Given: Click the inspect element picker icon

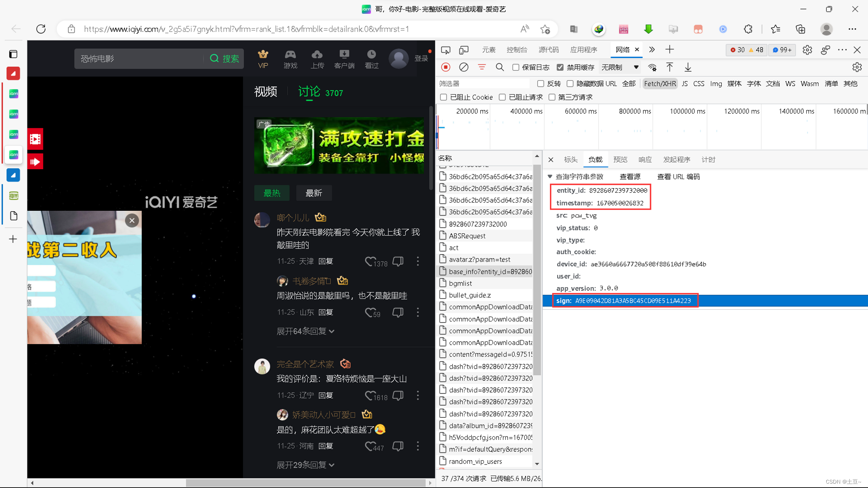Looking at the screenshot, I should coord(446,50).
